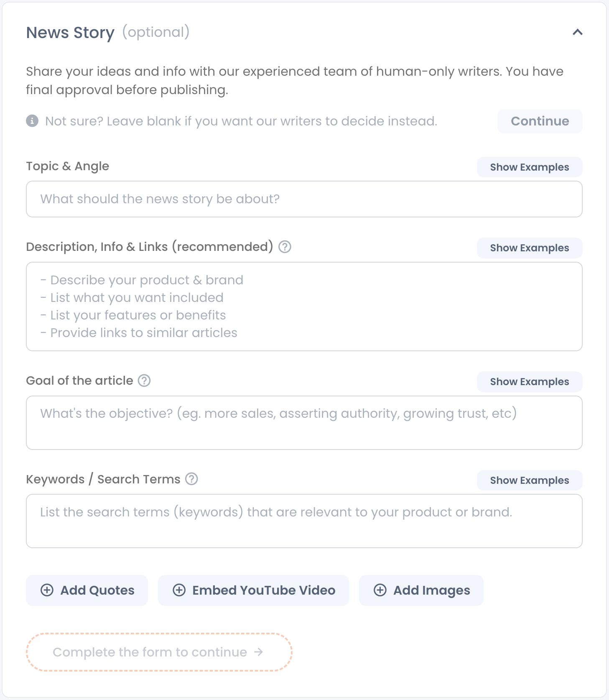Focus the Description, Info & Links textarea
Screen dimensions: 609x700
[304, 307]
